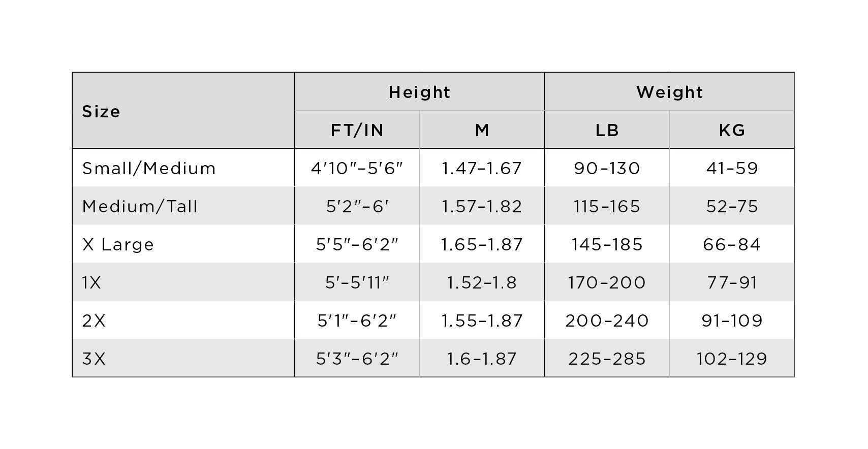
Task: Select the FT/IN subheader cell
Action: click(357, 130)
